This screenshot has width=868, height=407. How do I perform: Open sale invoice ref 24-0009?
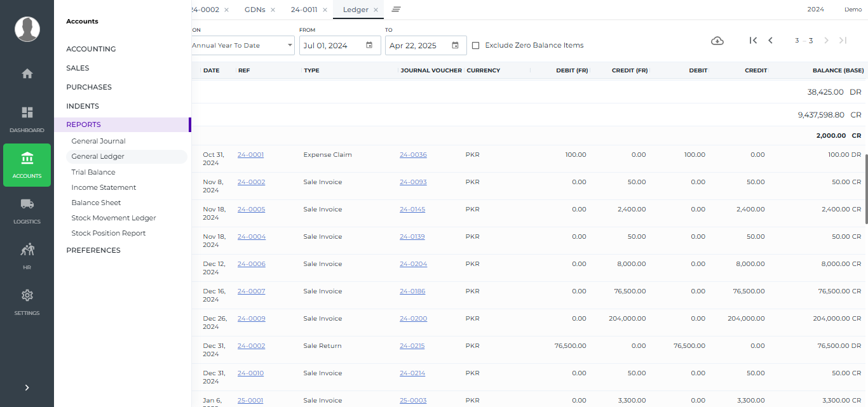pos(252,319)
